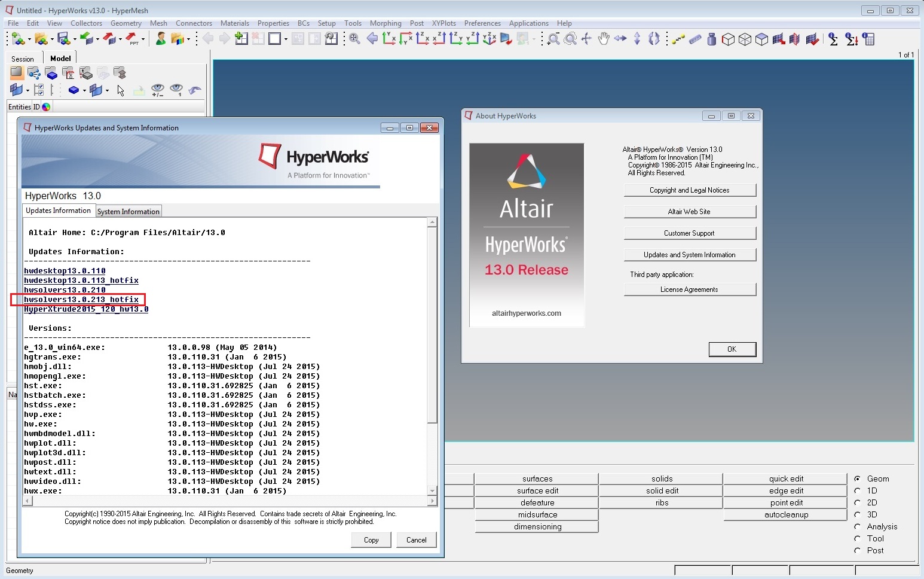This screenshot has width=924, height=579.
Task: Click the shaded cube display icon
Action: pos(761,39)
